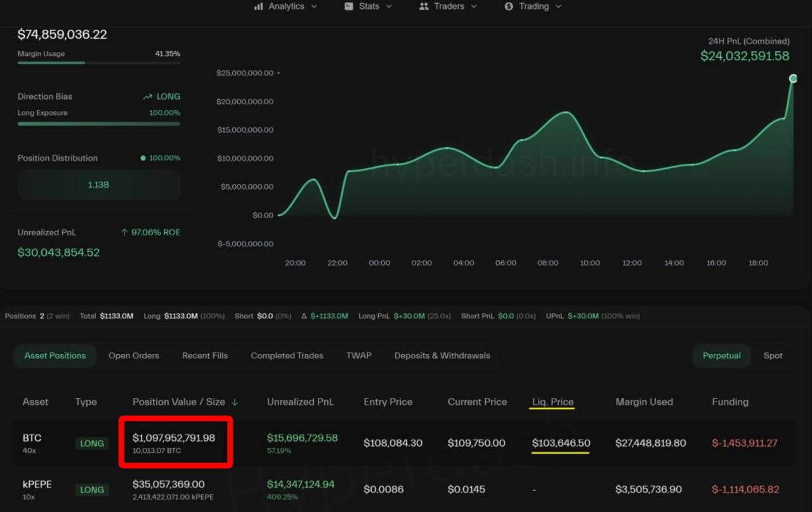This screenshot has width=812, height=512.
Task: Click kPEPE entry price $0.0086
Action: pyautogui.click(x=383, y=490)
